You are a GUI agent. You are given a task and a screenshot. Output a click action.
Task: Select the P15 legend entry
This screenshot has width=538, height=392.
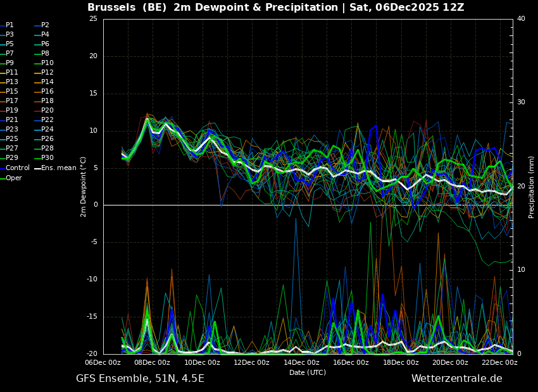pyautogui.click(x=12, y=92)
